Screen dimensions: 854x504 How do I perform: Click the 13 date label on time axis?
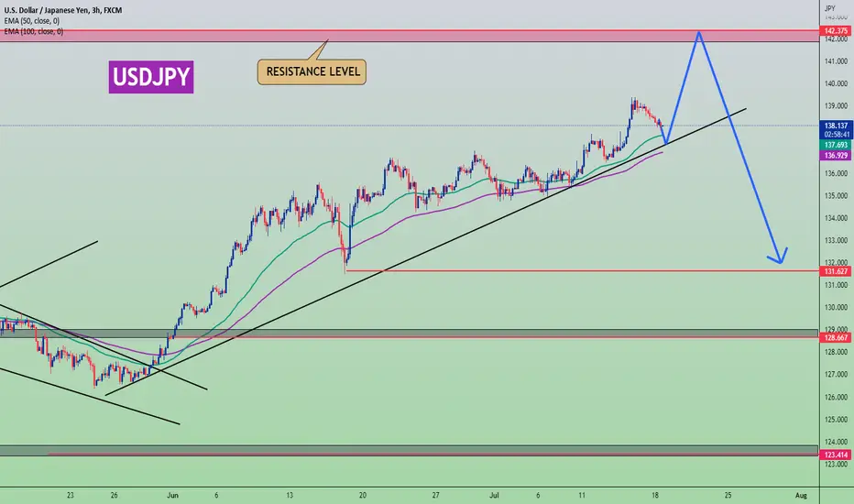tap(290, 495)
